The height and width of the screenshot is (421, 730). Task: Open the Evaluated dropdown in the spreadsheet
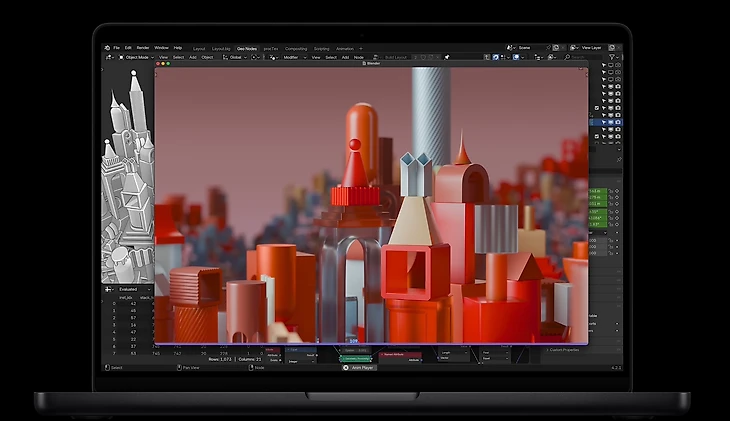[x=127, y=289]
